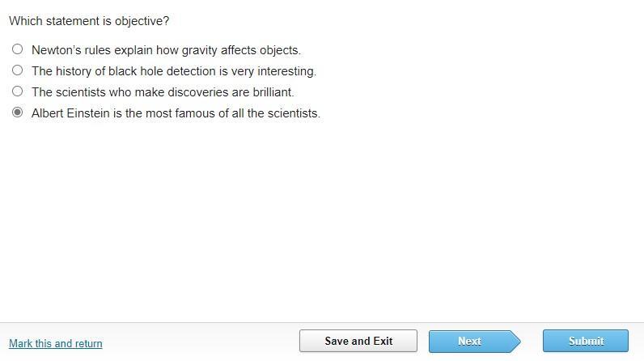Click the answer text "Newton's rules explain how gravity affects objects"
The height and width of the screenshot is (361, 644).
click(166, 50)
